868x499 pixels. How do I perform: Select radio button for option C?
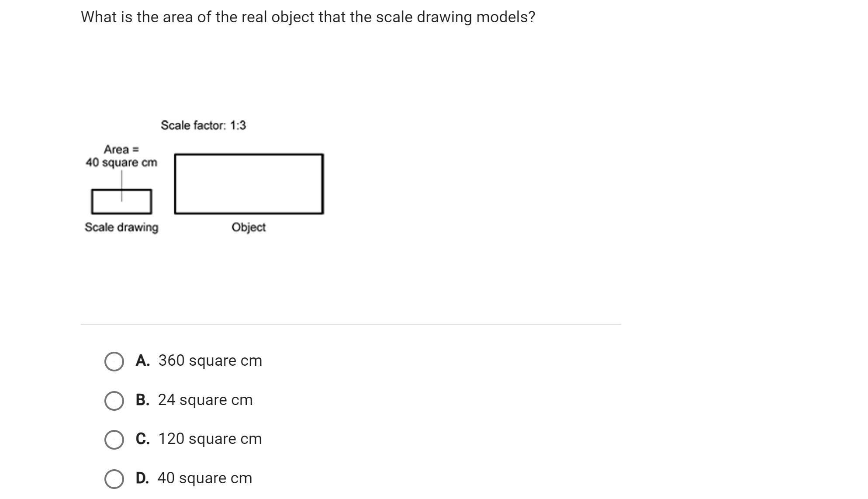pyautogui.click(x=114, y=440)
